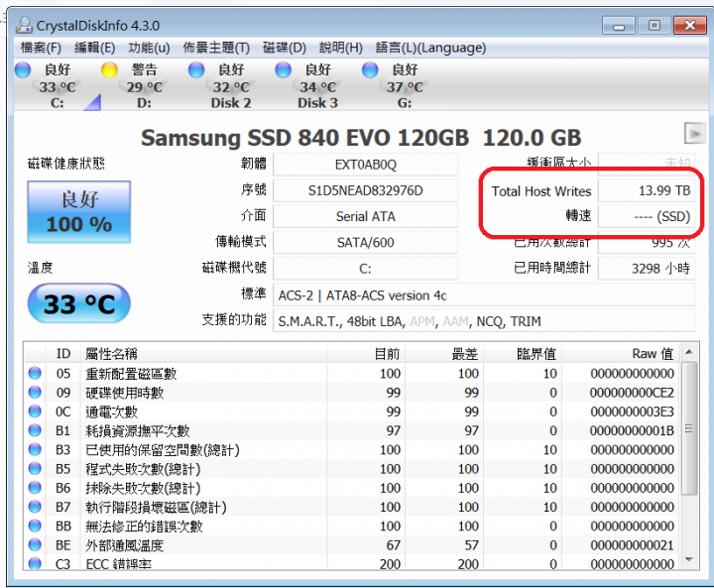Open the 佈景主題(T) menu
714x588 pixels.
click(x=216, y=48)
